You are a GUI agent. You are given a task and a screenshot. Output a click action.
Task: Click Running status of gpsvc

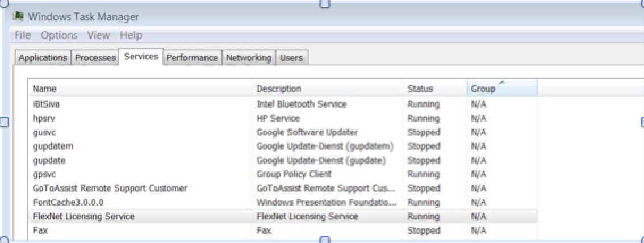tap(424, 174)
